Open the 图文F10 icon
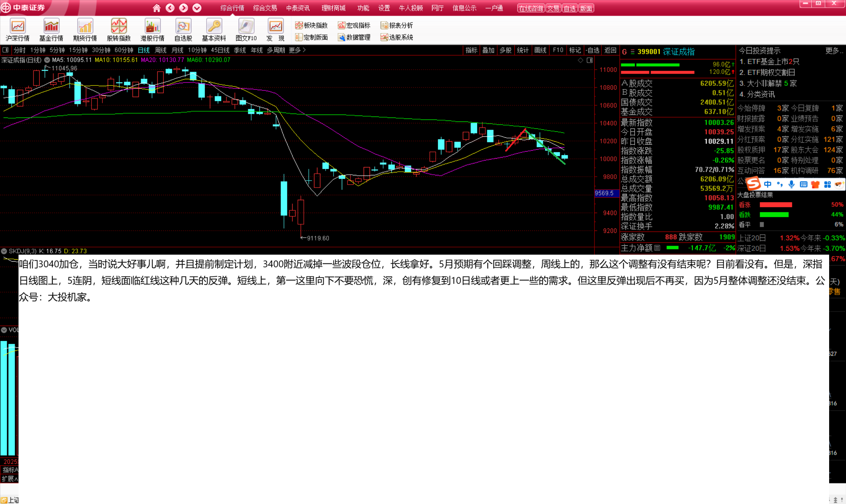 pos(246,30)
